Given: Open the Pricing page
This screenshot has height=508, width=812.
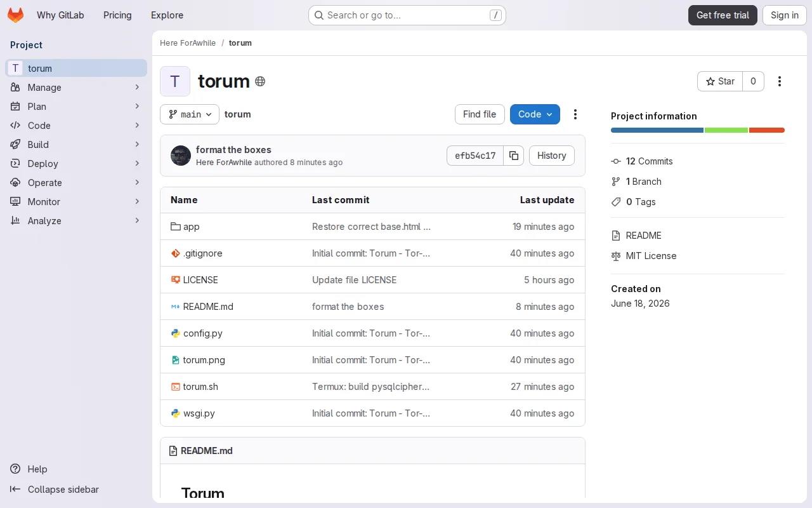Looking at the screenshot, I should (117, 15).
